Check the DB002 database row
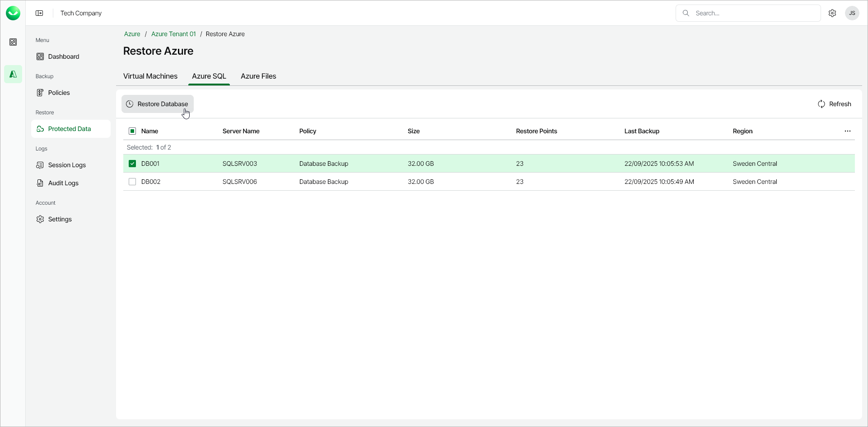The width and height of the screenshot is (868, 427). 132,181
